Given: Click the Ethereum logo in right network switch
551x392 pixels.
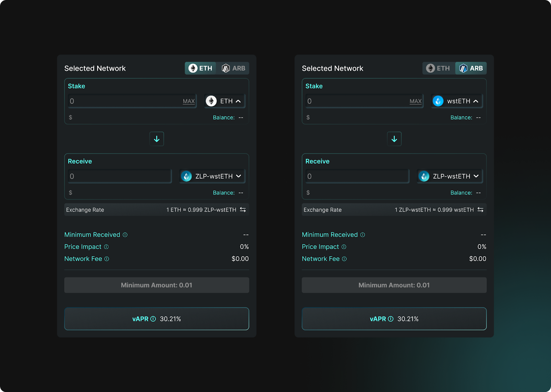Looking at the screenshot, I should click(x=430, y=68).
